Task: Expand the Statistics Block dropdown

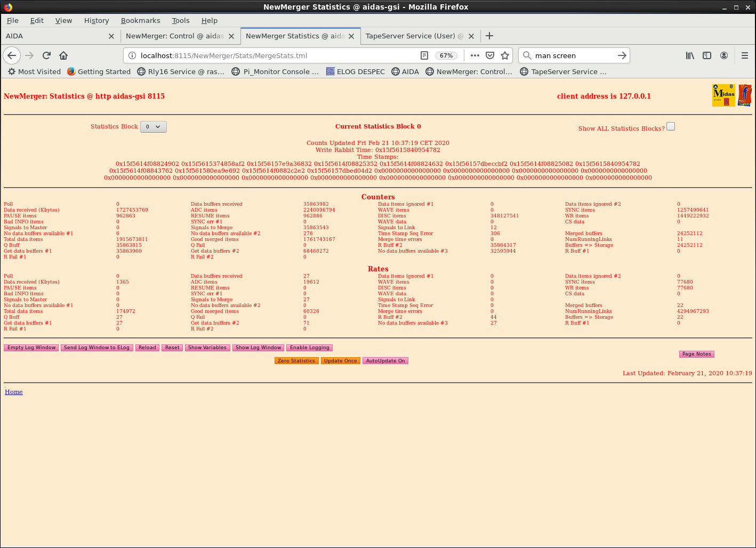Action: pos(154,127)
